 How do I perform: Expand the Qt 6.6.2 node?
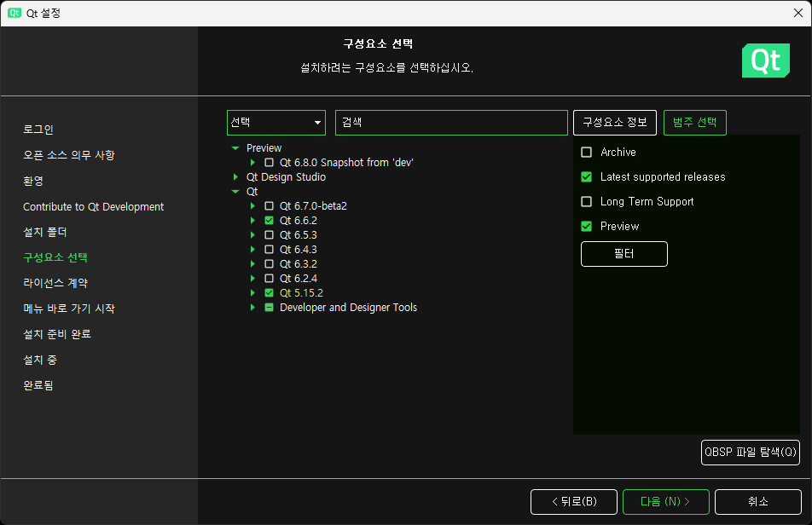[x=252, y=221]
